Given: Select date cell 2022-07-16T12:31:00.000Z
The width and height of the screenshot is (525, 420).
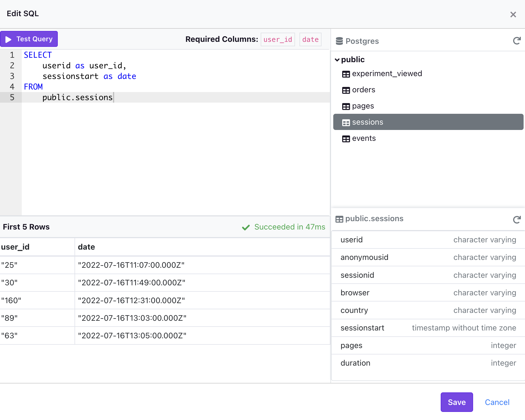Looking at the screenshot, I should [x=203, y=300].
